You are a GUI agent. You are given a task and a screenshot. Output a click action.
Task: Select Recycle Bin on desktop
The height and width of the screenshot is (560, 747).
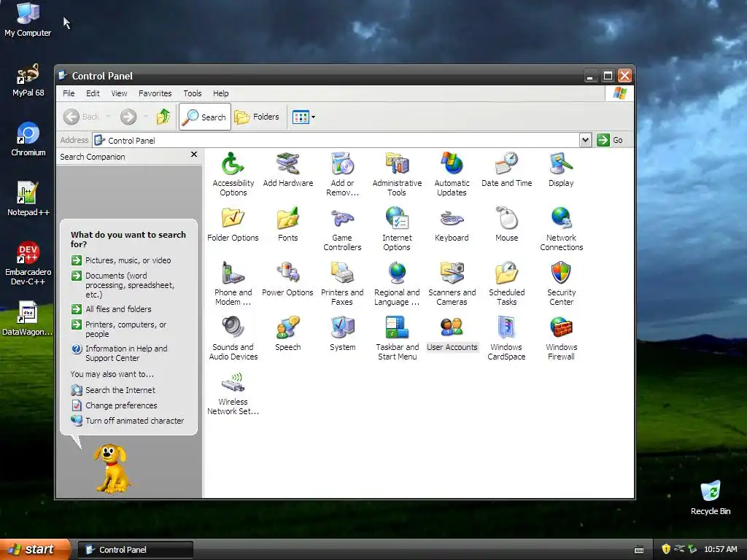pyautogui.click(x=711, y=497)
